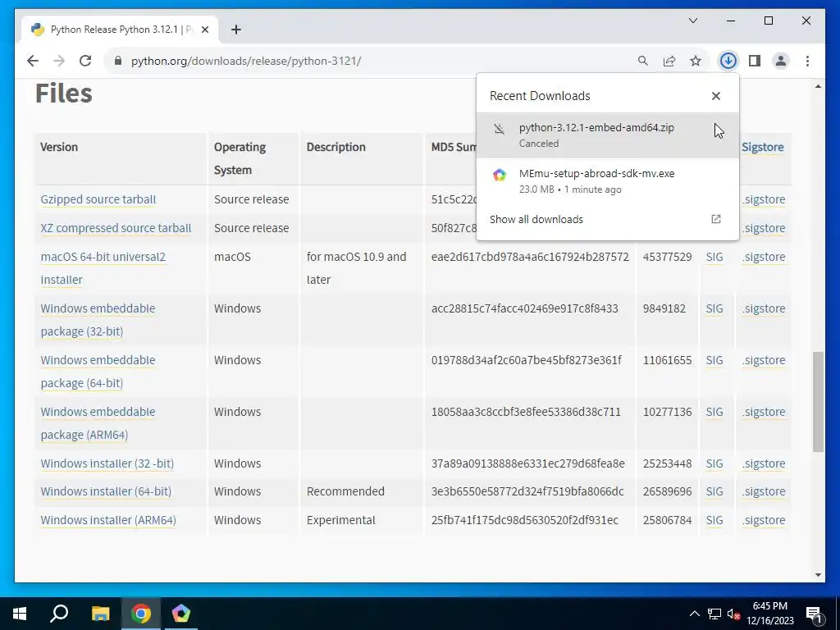Share this page via share icon

pos(669,61)
